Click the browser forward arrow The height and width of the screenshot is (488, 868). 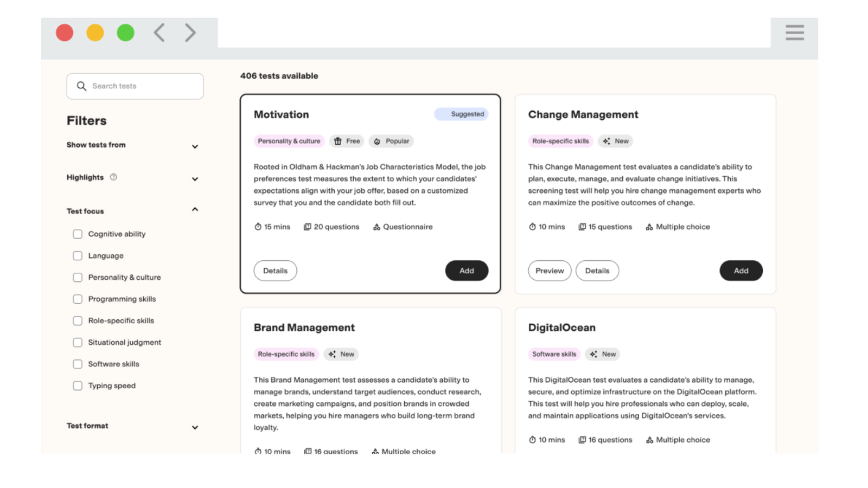[190, 33]
